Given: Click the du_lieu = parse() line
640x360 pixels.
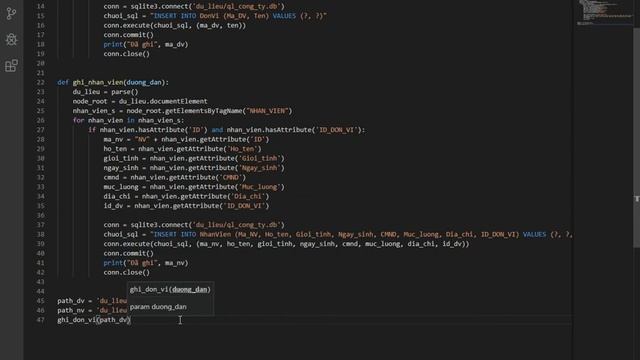Looking at the screenshot, I should pos(105,92).
